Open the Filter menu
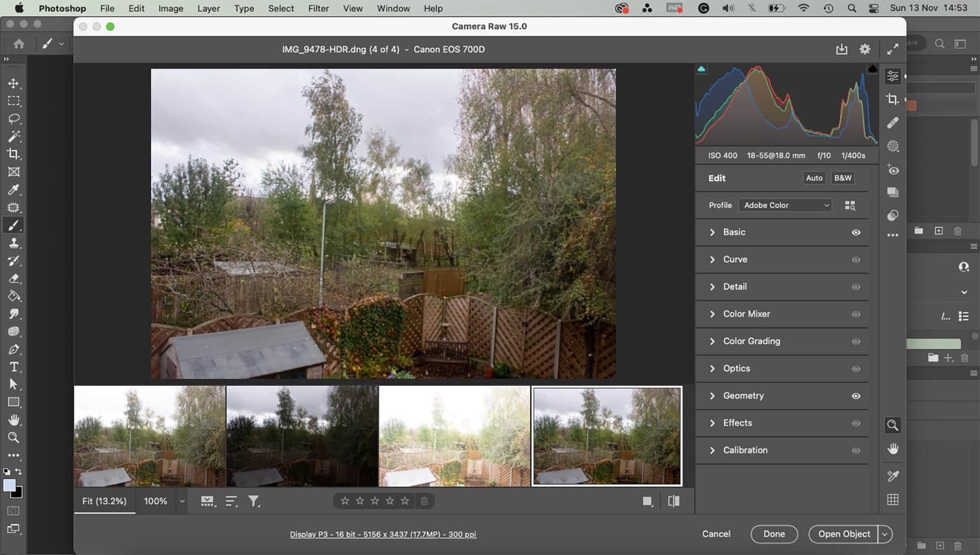This screenshot has width=980, height=555. 318,8
